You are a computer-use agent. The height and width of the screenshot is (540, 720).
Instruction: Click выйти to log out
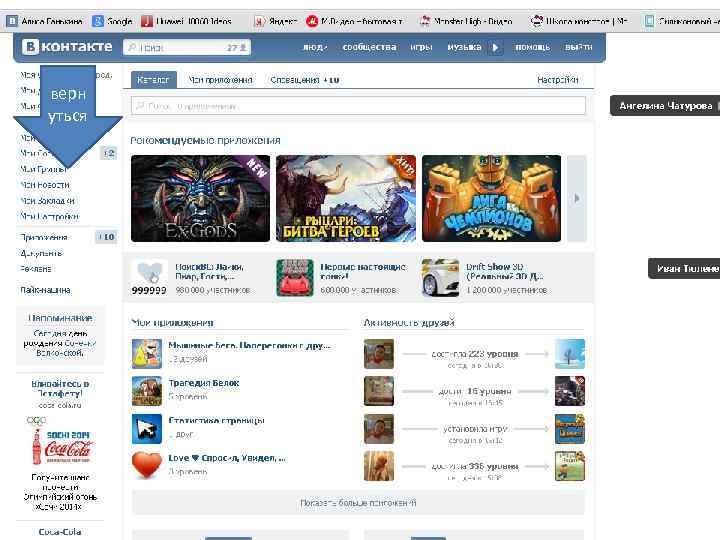click(578, 47)
